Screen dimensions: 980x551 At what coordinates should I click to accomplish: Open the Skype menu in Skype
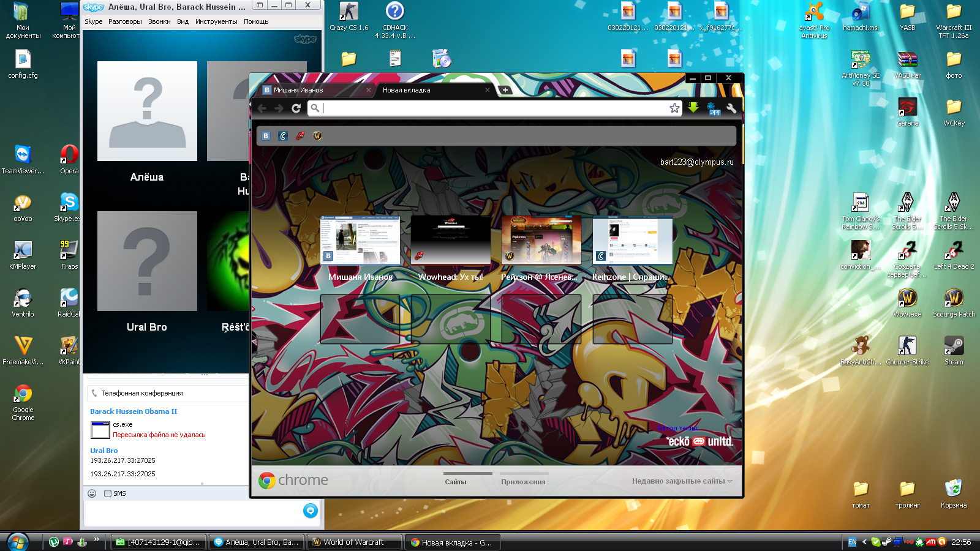pos(94,21)
